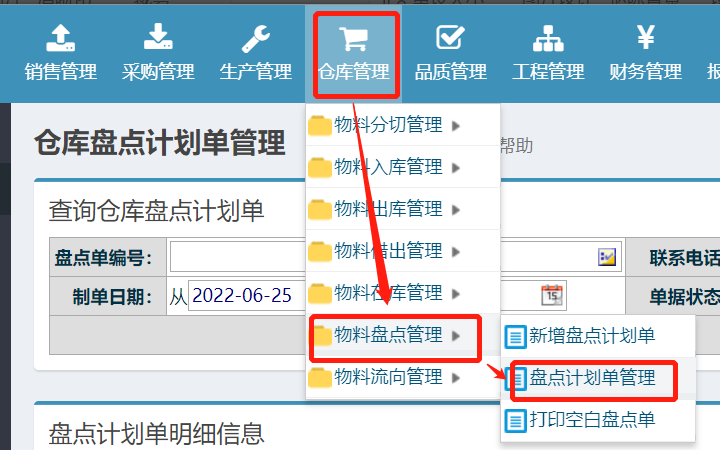Viewport: 720px width, 450px height.
Task: Expand arrow for 物料在库管理 submenu
Action: click(456, 294)
